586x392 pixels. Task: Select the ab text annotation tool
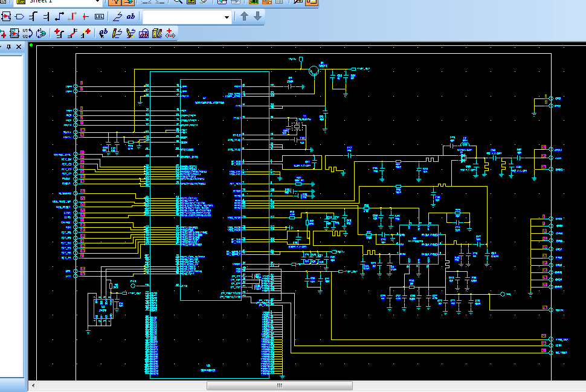[x=130, y=16]
